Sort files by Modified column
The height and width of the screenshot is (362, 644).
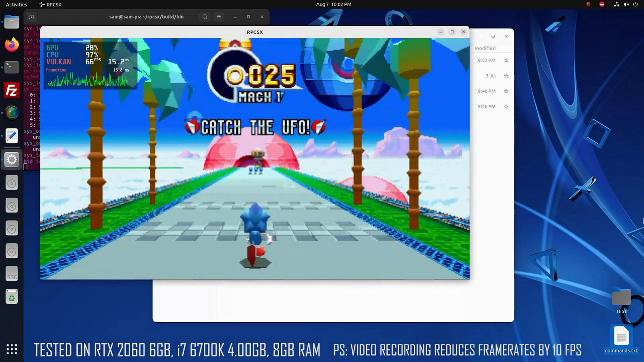(x=485, y=48)
